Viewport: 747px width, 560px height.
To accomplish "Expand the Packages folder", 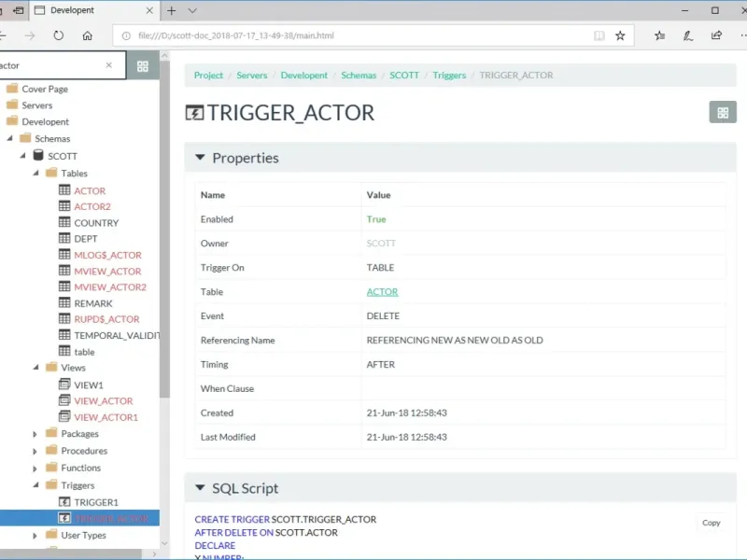I will 35,434.
